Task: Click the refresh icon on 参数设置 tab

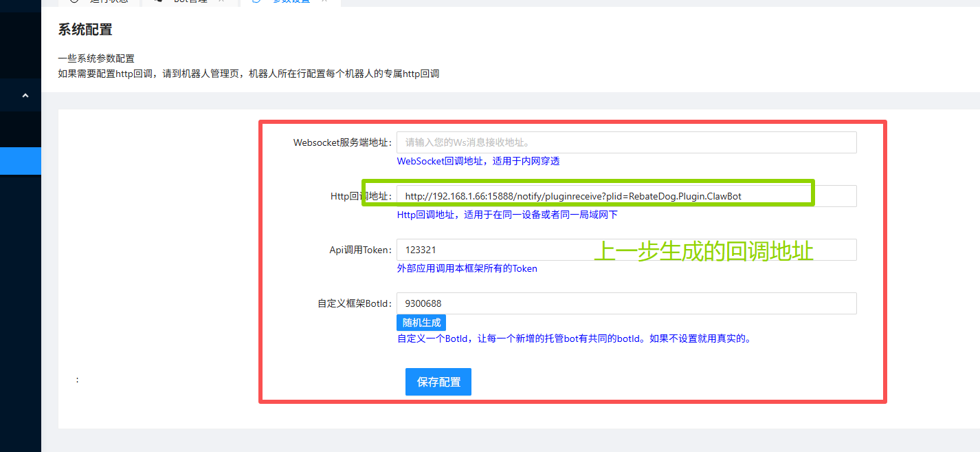Action: tap(257, 1)
